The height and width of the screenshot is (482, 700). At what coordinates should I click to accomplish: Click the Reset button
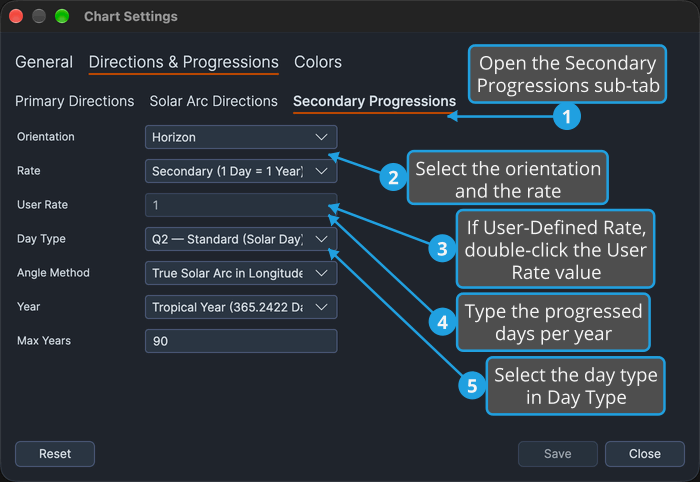(55, 454)
